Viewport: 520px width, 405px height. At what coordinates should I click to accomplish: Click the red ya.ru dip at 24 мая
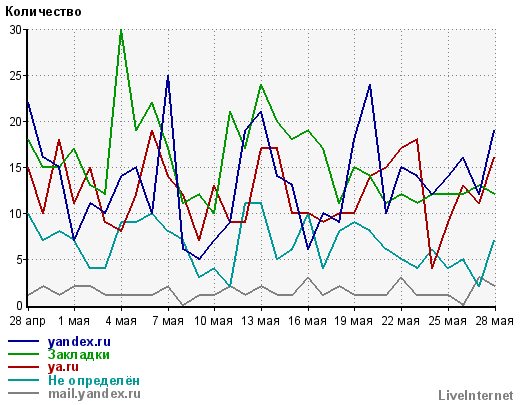(x=432, y=268)
